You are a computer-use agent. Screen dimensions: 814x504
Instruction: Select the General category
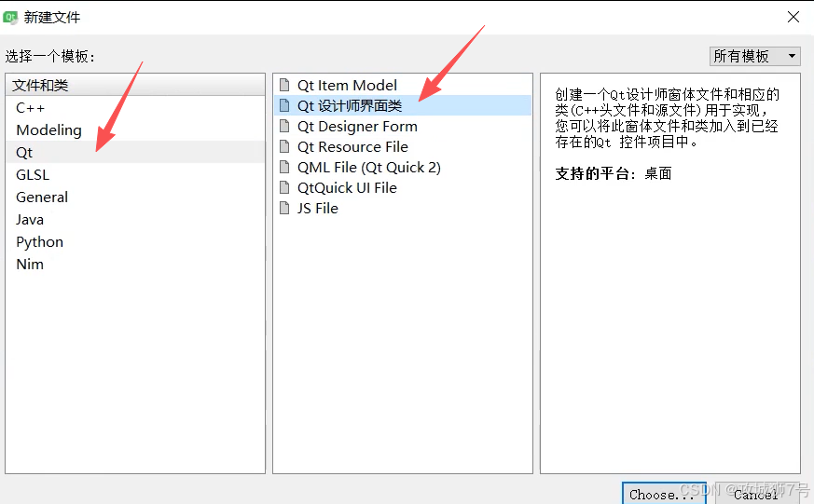click(135, 198)
